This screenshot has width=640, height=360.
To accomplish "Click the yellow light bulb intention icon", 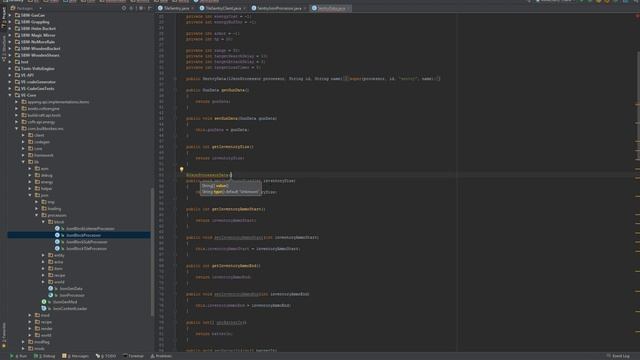I will (182, 169).
